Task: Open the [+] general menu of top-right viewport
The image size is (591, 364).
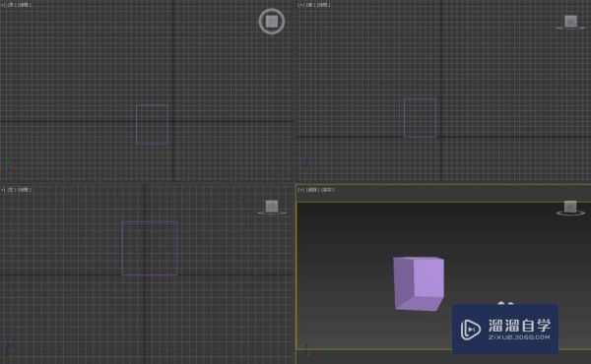Action: (x=300, y=5)
